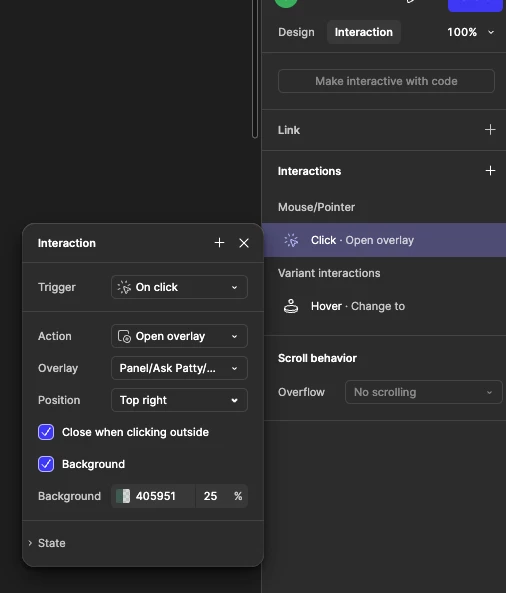Toggle the Background checkbox
The width and height of the screenshot is (506, 593).
coord(46,464)
